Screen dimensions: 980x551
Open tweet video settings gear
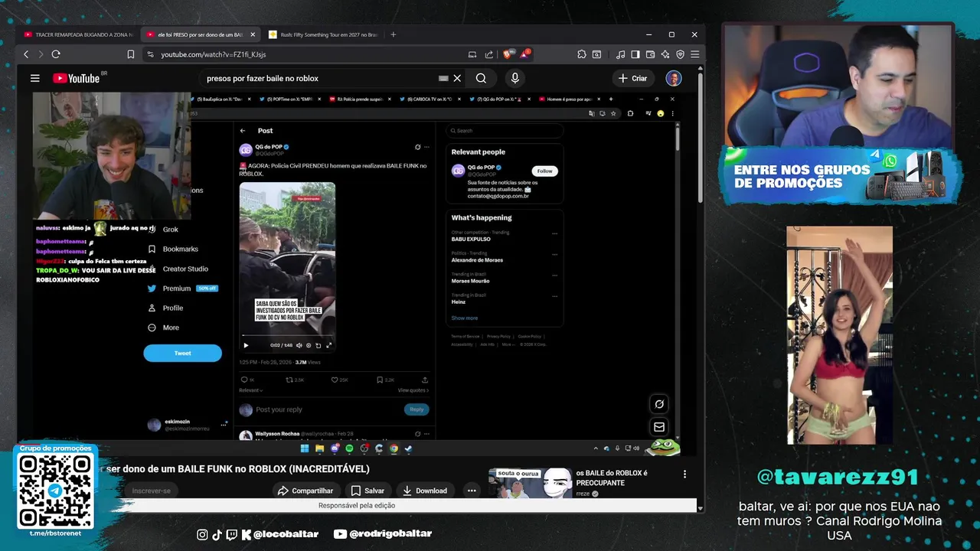[309, 345]
